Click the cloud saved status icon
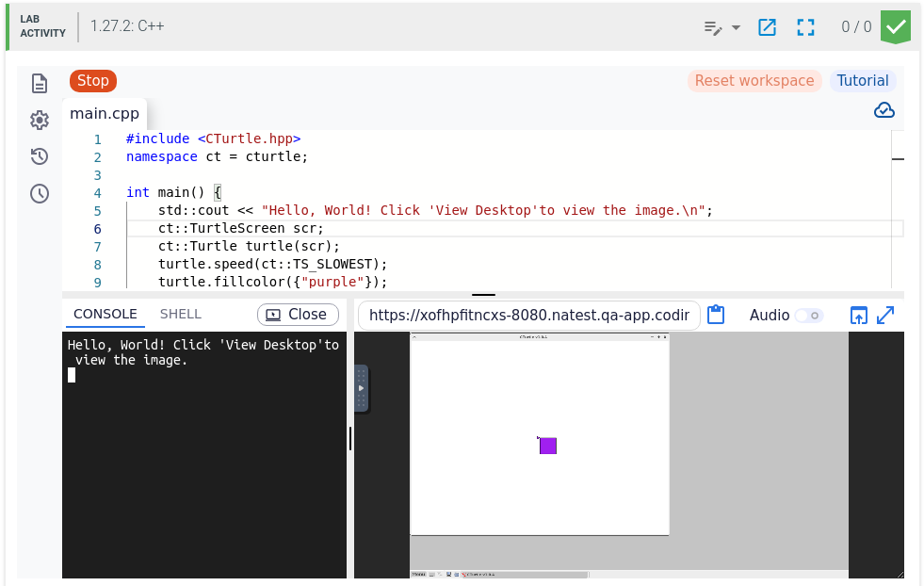Image resolution: width=924 pixels, height=586 pixels. [883, 110]
